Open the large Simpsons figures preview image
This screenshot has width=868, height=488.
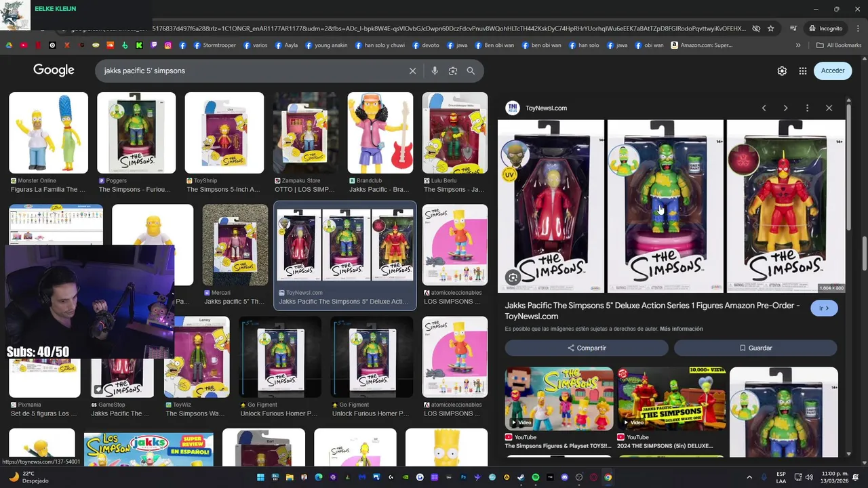tap(671, 206)
